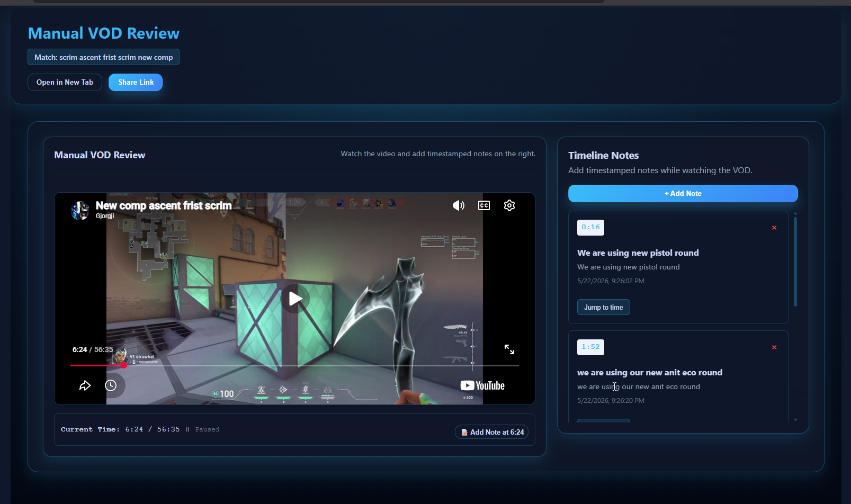Click the watch later clock icon

[111, 385]
